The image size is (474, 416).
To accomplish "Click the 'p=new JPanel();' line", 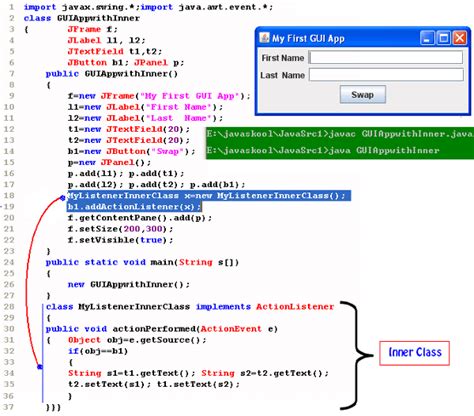I will (109, 162).
